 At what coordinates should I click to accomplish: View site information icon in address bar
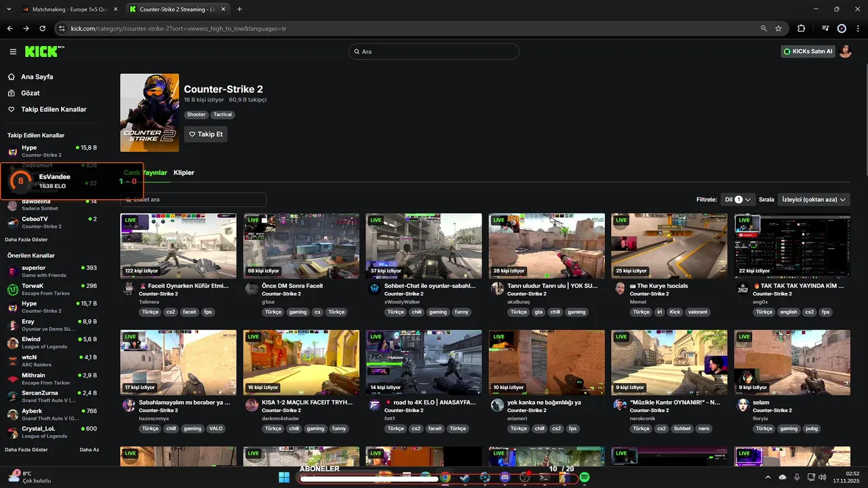(x=62, y=28)
